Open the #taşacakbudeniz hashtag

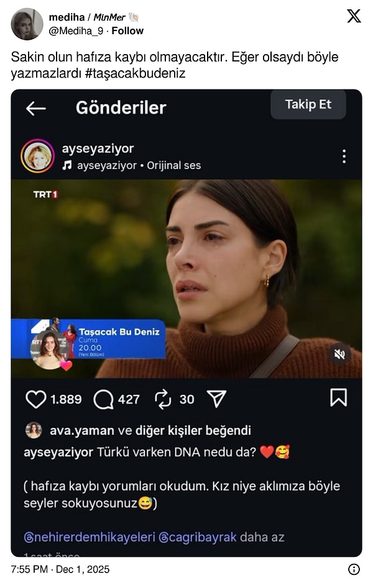tap(140, 73)
